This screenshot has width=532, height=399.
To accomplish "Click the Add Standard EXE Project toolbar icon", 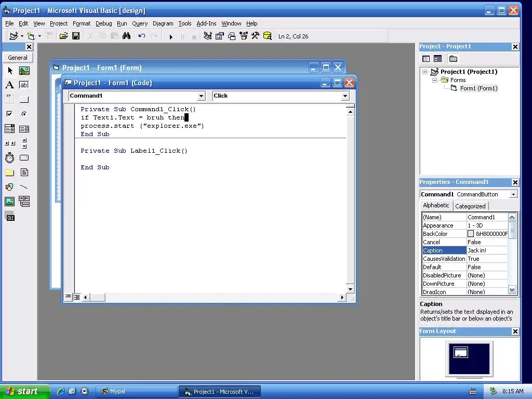I will 14,36.
